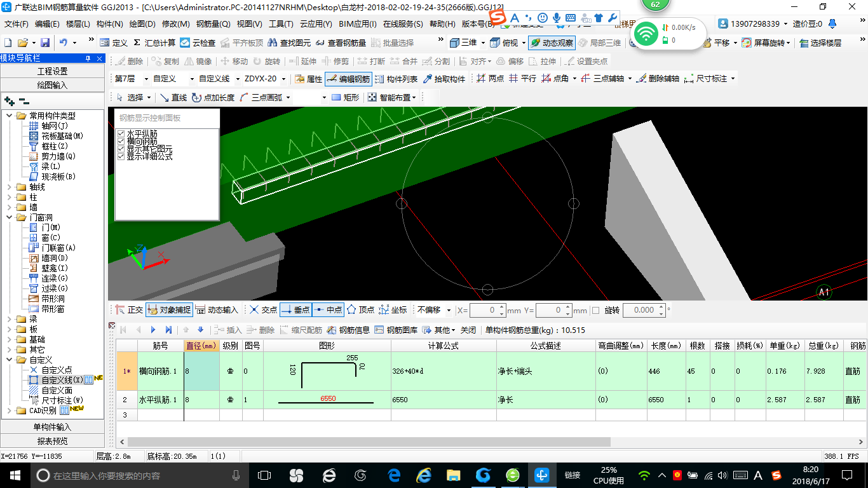This screenshot has width=868, height=488.
Task: Collapse the 门窗洞 tree node
Action: (10, 217)
